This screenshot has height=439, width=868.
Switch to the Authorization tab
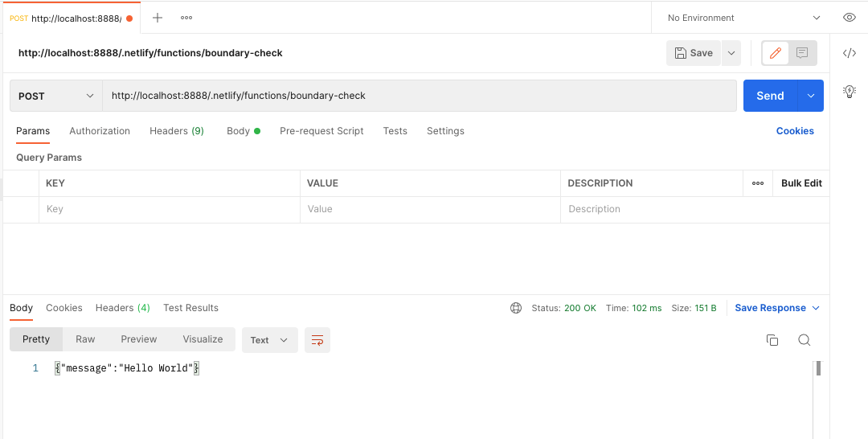tap(100, 131)
